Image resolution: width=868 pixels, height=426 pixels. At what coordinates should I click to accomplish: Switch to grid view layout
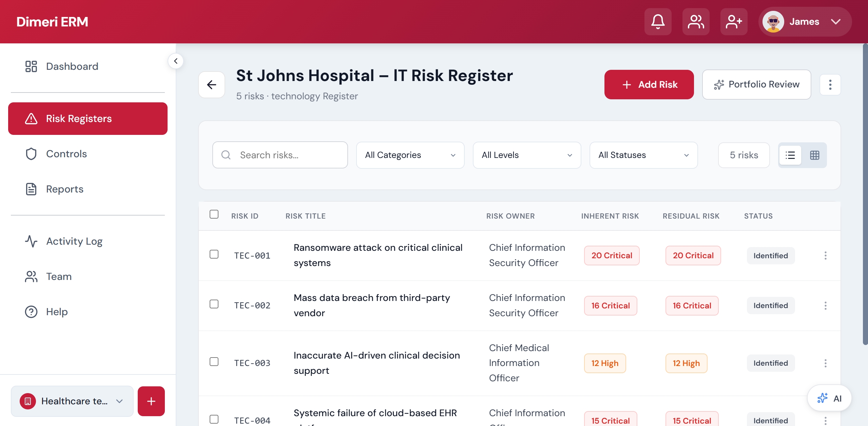pyautogui.click(x=814, y=155)
